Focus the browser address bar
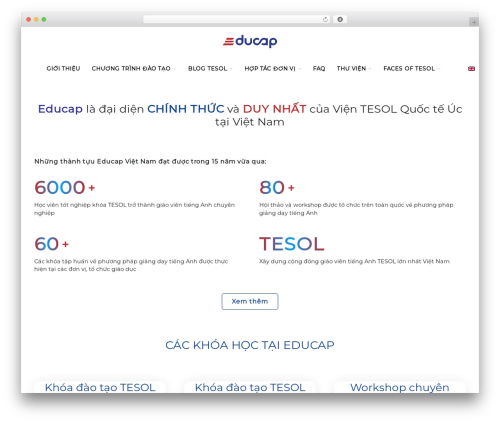The height and width of the screenshot is (423, 500). point(237,20)
